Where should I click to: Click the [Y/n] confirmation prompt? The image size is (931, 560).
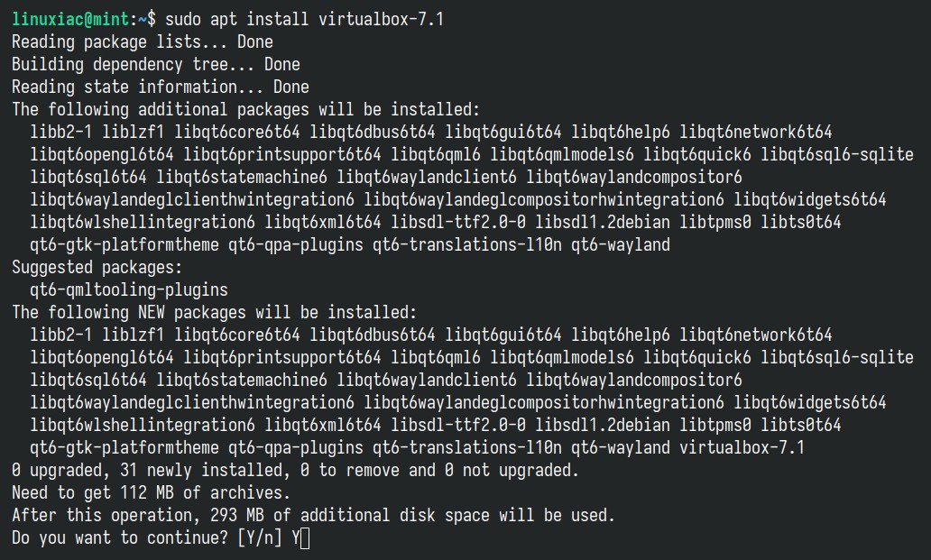260,538
